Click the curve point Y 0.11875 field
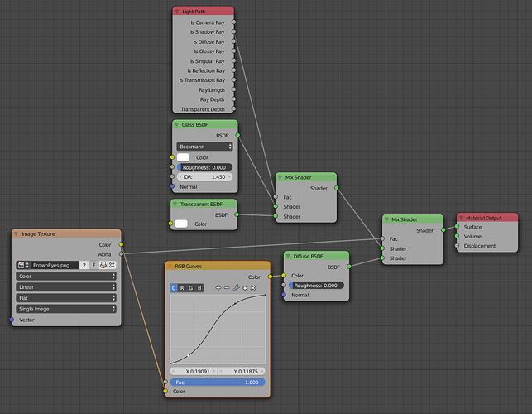 click(x=242, y=371)
